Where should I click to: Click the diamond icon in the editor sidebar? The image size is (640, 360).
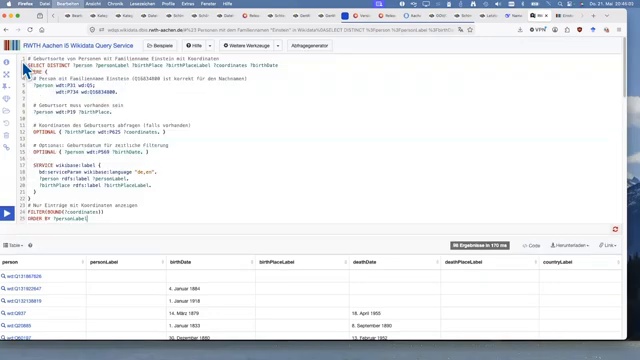tap(6, 99)
